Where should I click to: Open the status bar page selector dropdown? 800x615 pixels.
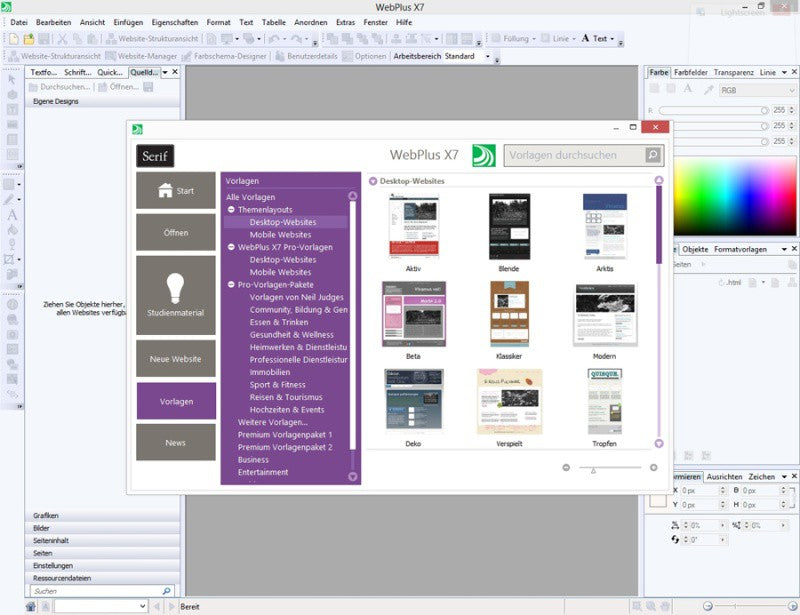coord(142,606)
